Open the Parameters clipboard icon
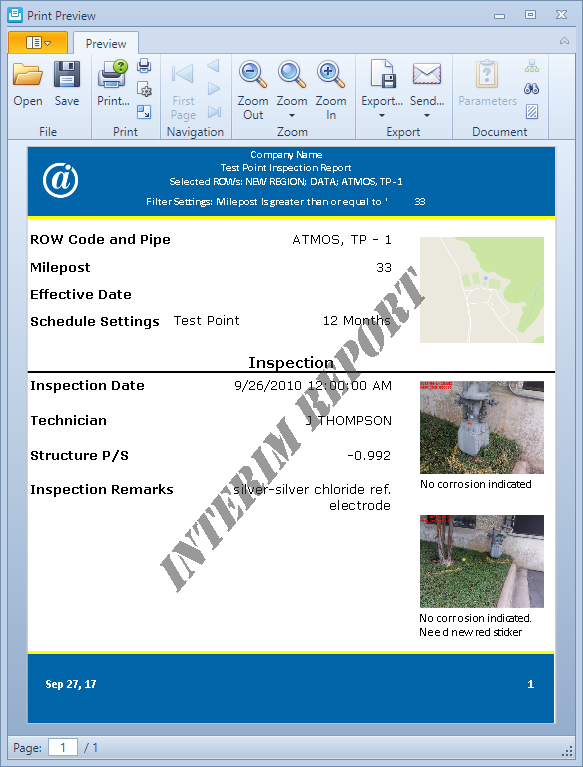The width and height of the screenshot is (583, 767). click(x=487, y=74)
